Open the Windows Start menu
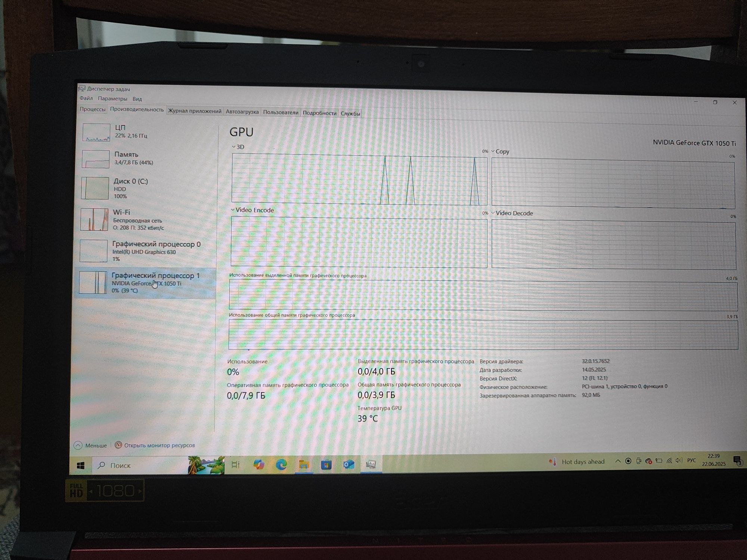Image resolution: width=747 pixels, height=560 pixels. tap(80, 465)
